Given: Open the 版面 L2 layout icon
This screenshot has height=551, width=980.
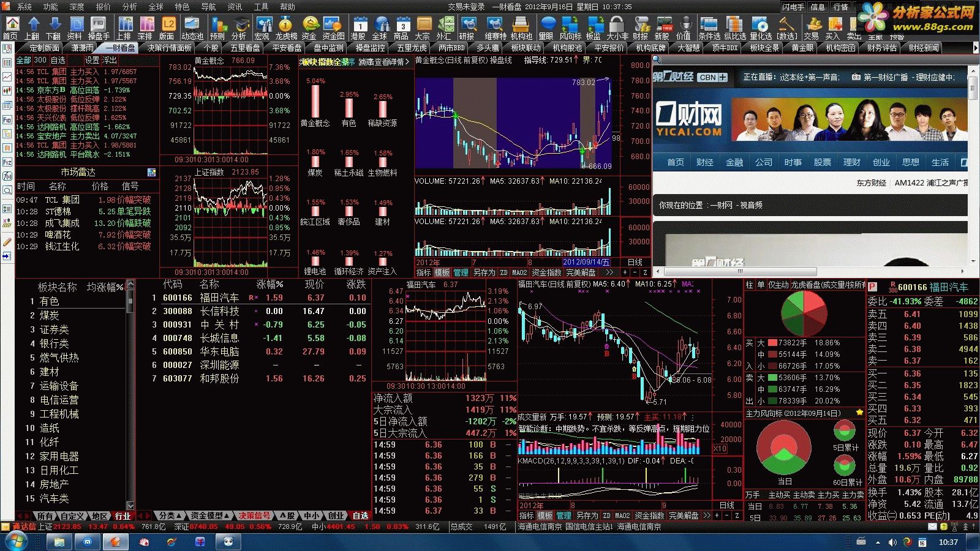Looking at the screenshot, I should click(x=167, y=28).
